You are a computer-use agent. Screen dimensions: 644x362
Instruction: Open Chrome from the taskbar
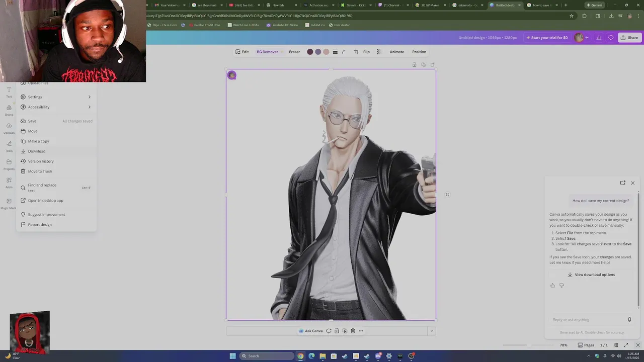tap(300, 356)
